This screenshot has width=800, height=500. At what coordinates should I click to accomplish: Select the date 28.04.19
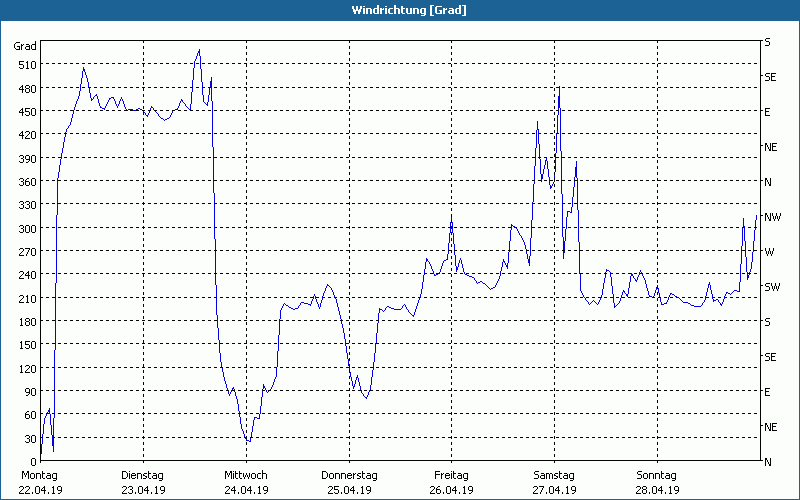(x=657, y=490)
